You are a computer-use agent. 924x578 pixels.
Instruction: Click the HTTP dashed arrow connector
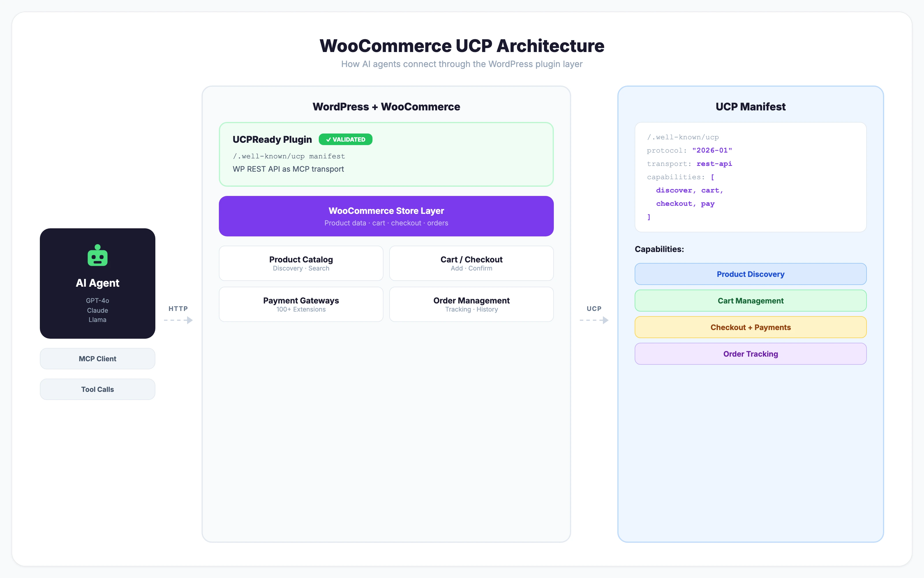(178, 320)
